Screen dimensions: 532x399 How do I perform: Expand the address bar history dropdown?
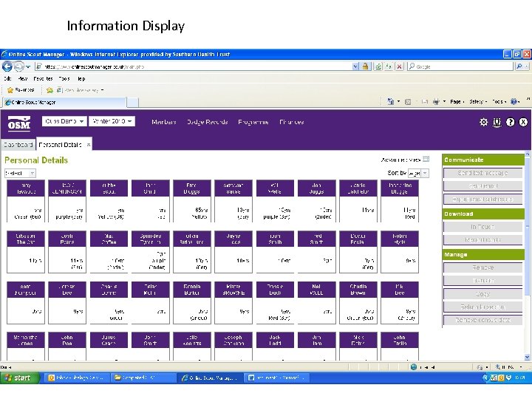tap(355, 66)
